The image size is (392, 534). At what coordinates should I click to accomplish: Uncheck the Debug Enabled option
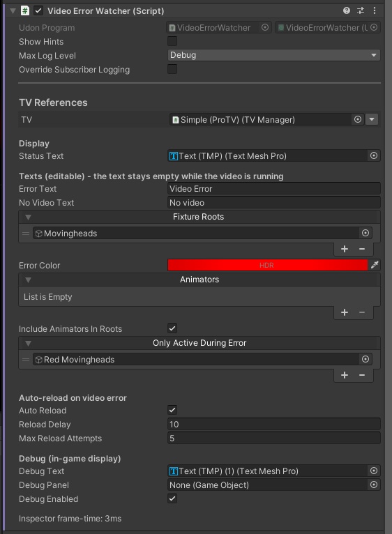172,498
